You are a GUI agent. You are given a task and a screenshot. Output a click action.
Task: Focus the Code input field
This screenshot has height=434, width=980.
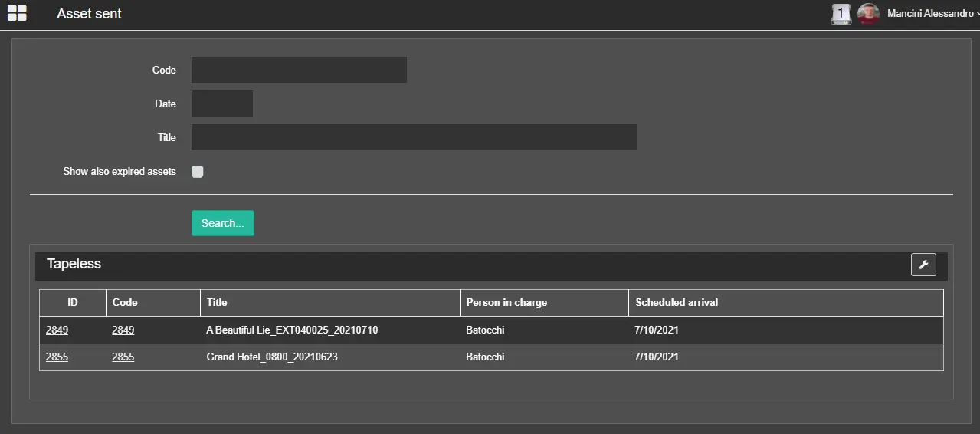pyautogui.click(x=299, y=70)
